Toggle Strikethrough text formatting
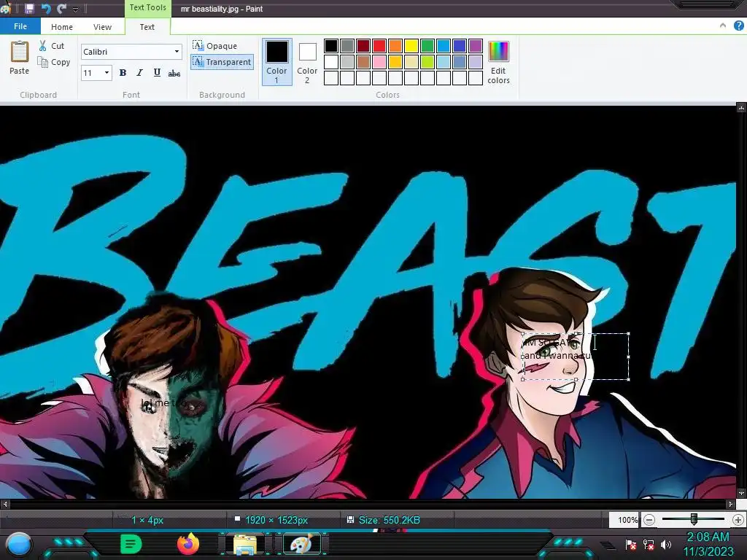The width and height of the screenshot is (747, 560). click(174, 73)
